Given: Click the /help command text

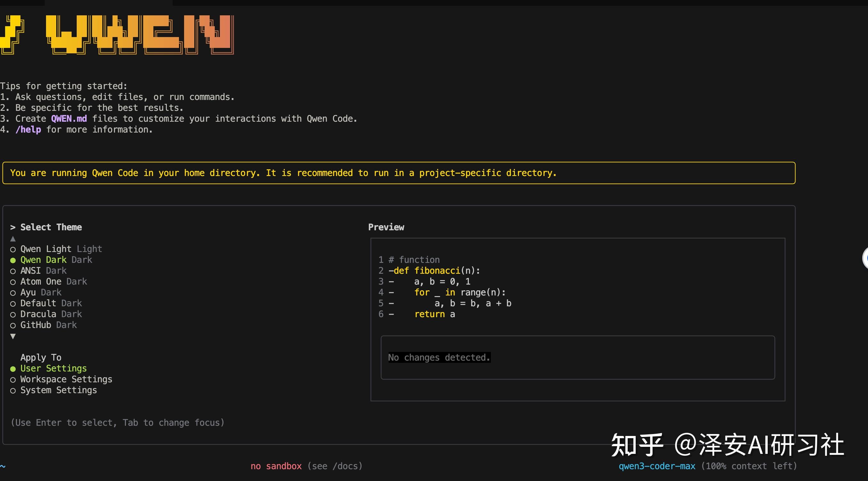Looking at the screenshot, I should tap(28, 130).
